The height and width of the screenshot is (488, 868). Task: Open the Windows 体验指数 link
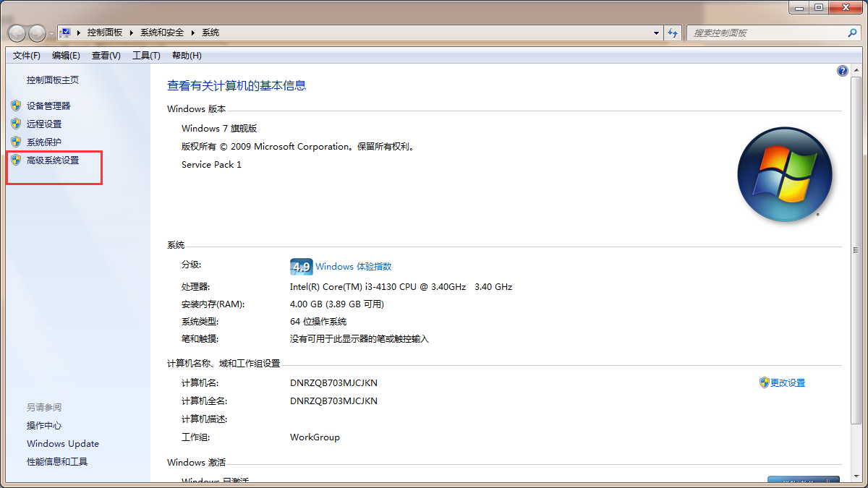(353, 267)
